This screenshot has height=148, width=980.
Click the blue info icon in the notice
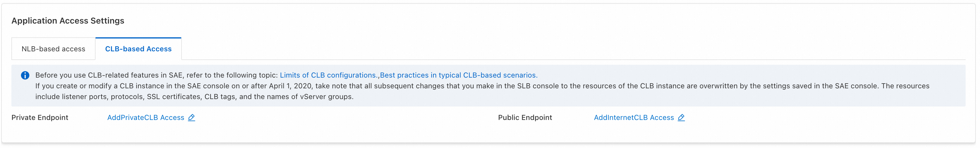(25, 75)
